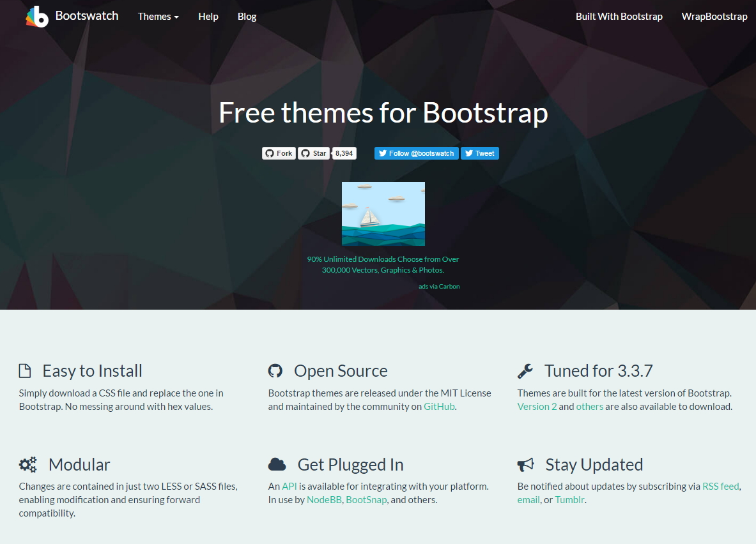Screen dimensions: 756x544
Task: Open the GitHub community link
Action: (x=439, y=407)
